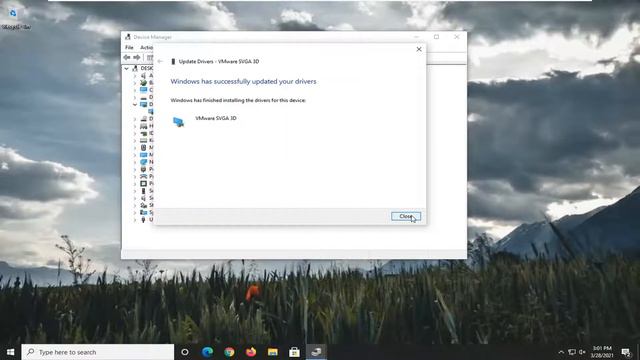Open the Windows Start menu

[11, 352]
